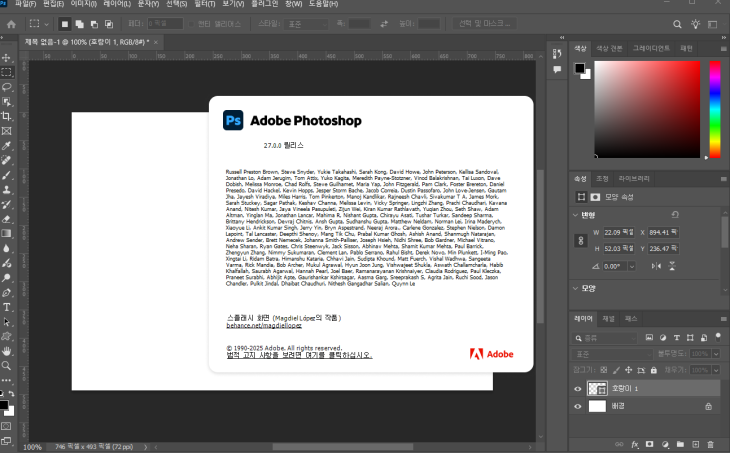Viewport: 730px width, 453px height.
Task: Open the rotation angle dropdown
Action: tap(634, 267)
